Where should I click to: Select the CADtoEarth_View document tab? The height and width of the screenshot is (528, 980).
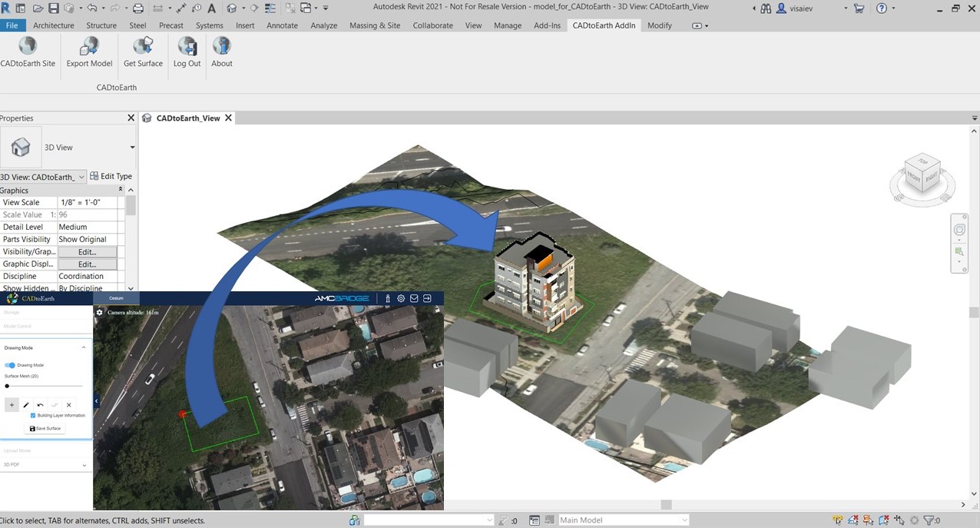click(x=188, y=118)
